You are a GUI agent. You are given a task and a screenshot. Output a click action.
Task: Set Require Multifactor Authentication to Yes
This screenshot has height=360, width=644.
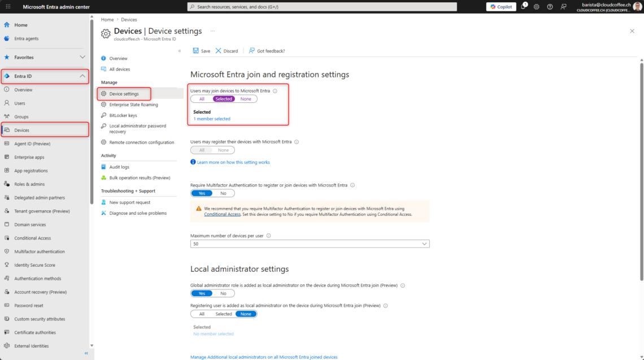point(202,193)
